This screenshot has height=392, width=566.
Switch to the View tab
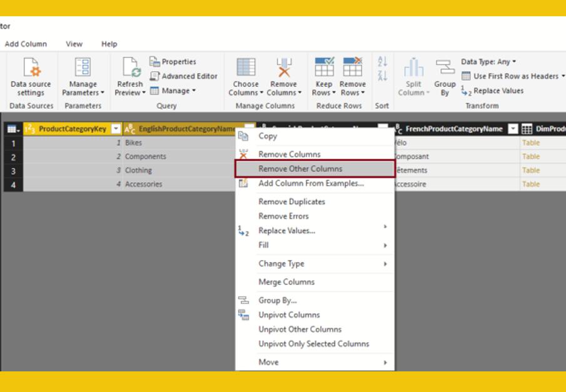tap(74, 44)
